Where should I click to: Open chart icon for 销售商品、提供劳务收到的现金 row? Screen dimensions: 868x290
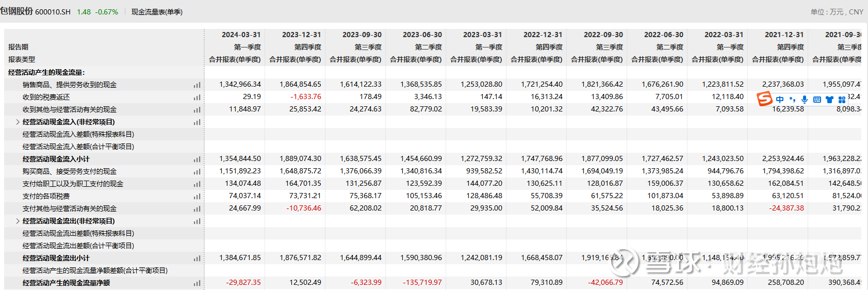[x=196, y=85]
